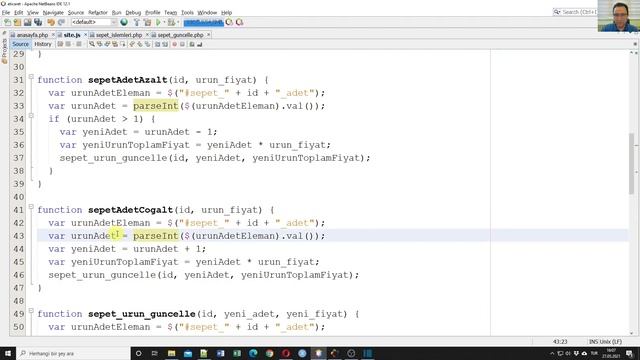Click the Debug Project toolbar icon
Viewport: 640px width, 360px height.
(171, 22)
